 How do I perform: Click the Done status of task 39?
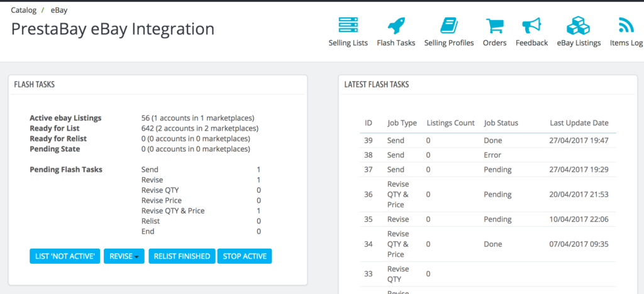pyautogui.click(x=493, y=141)
